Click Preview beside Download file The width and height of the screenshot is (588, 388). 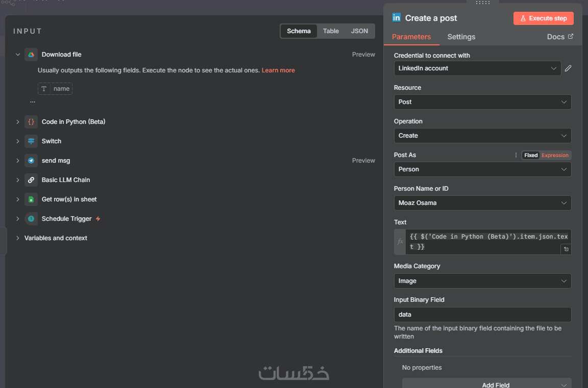coord(363,55)
